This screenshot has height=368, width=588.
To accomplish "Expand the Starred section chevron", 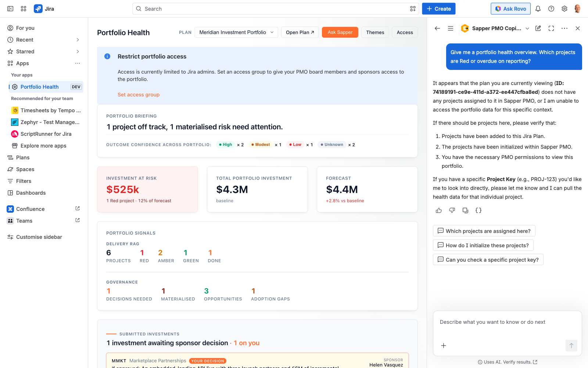I will pyautogui.click(x=78, y=52).
